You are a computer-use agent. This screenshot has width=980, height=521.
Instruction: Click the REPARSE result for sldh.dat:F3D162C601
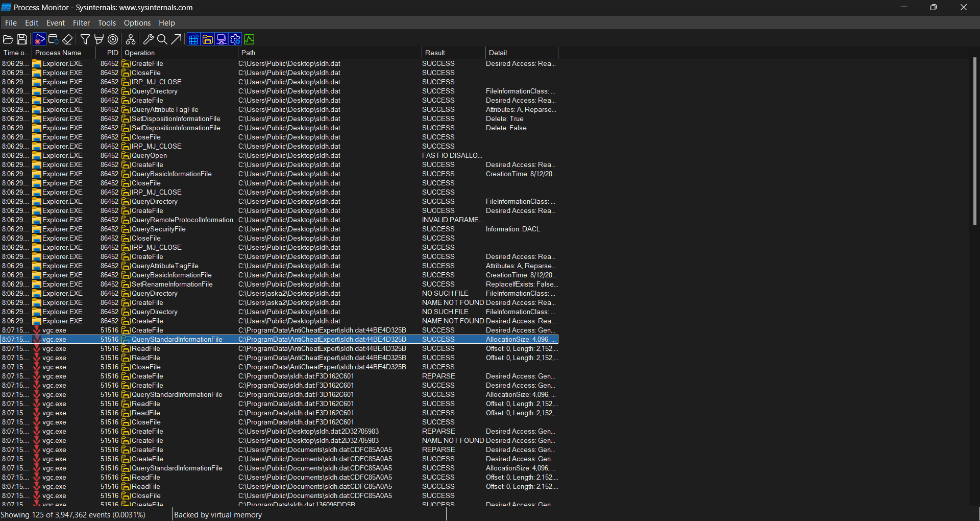click(x=439, y=376)
